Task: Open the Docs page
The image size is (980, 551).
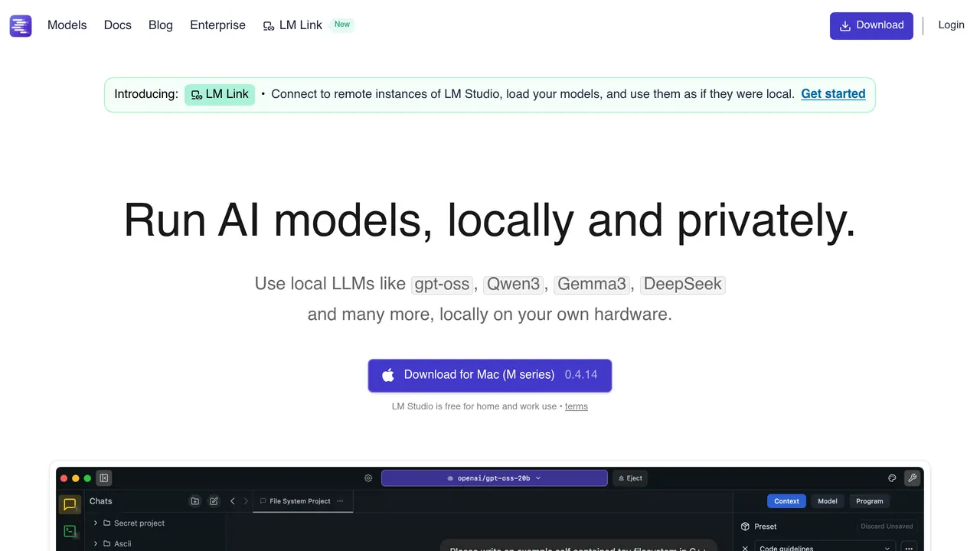Action: [x=118, y=25]
